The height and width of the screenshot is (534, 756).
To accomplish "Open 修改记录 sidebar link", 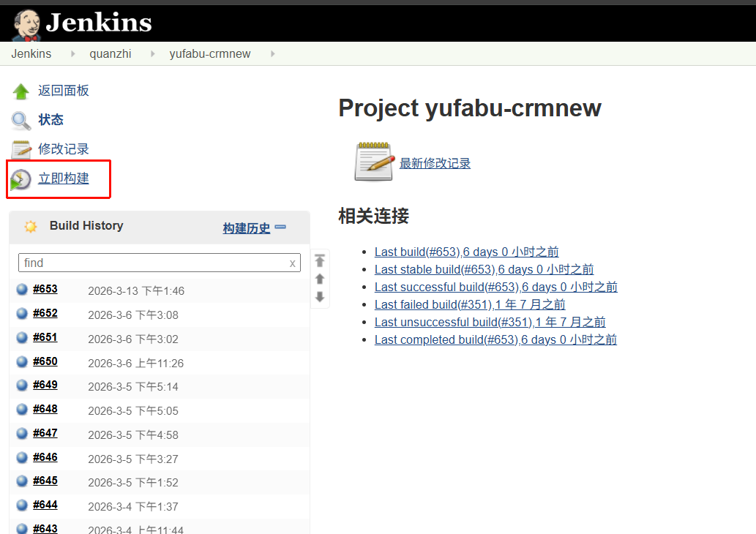I will (64, 149).
